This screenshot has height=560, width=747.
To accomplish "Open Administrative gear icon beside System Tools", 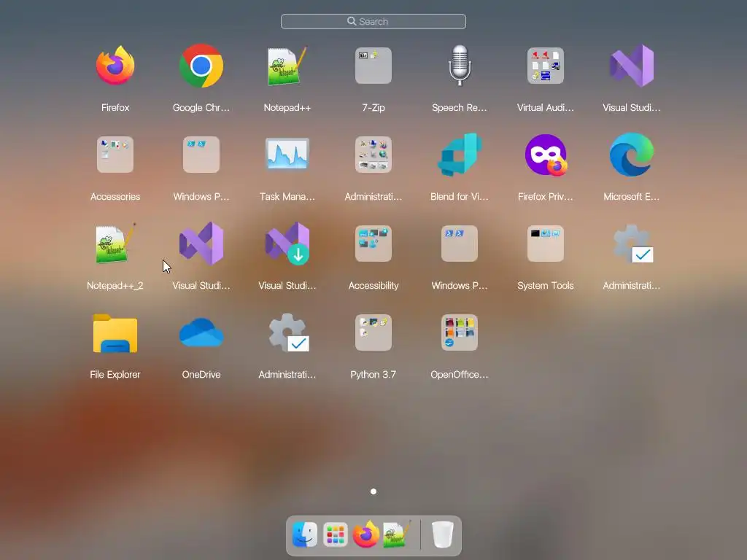I will 632,244.
